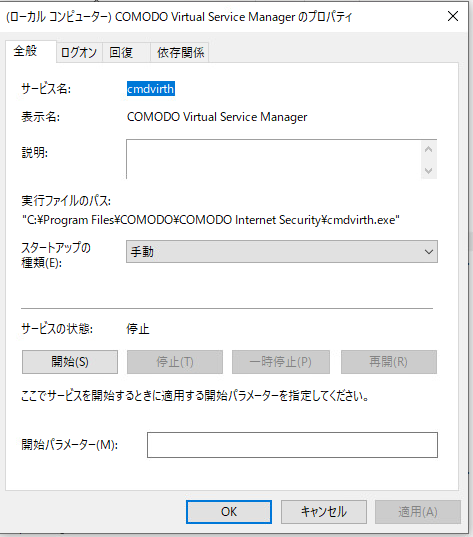Open the 依存関係 tab

[179, 53]
